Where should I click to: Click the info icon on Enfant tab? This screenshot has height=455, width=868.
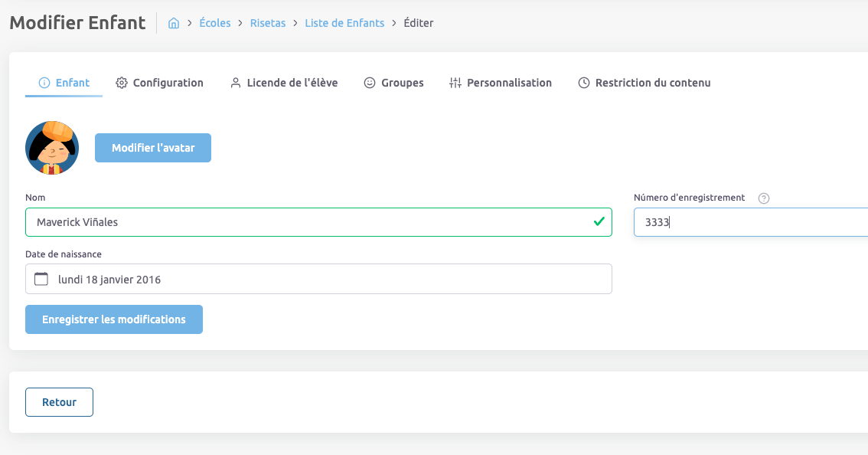click(x=44, y=83)
